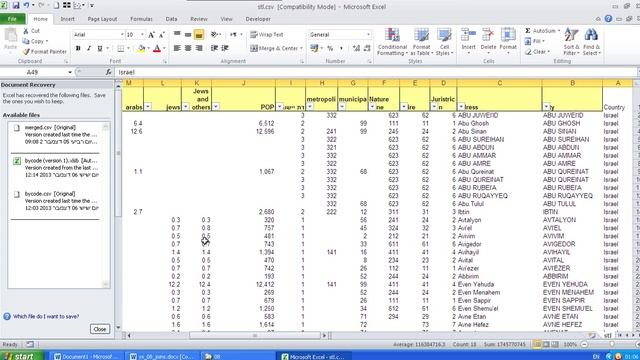640x360 pixels.
Task: Click the insert function fx icon
Action: click(x=109, y=72)
